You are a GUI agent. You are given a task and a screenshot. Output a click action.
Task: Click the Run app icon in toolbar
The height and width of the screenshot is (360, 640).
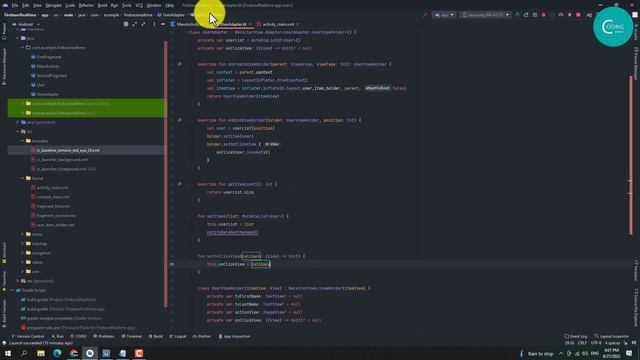517,15
